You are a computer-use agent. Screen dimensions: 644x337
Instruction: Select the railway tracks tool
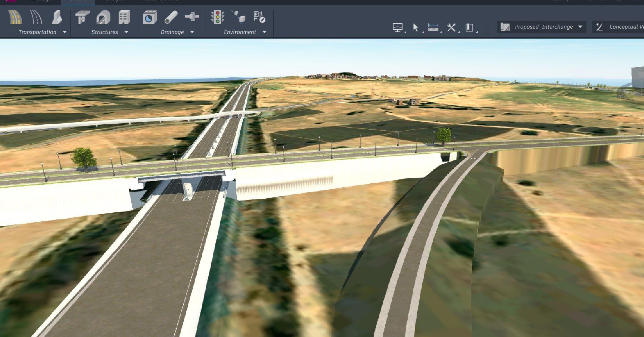36,17
